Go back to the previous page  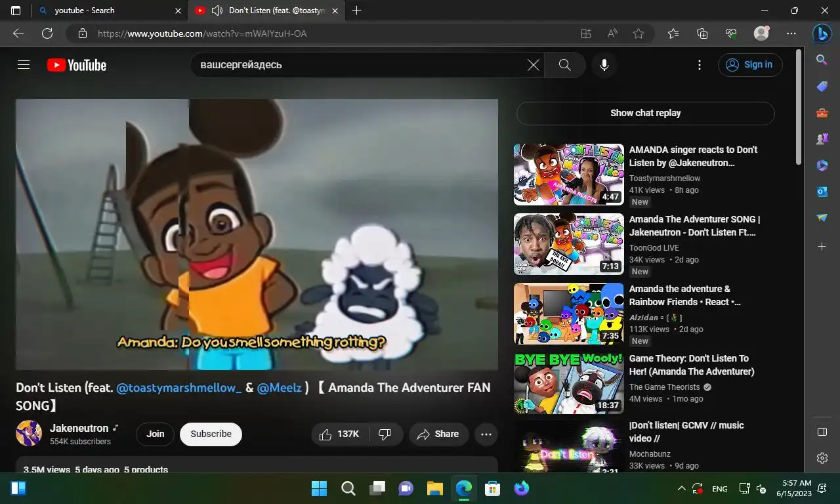coord(18,33)
